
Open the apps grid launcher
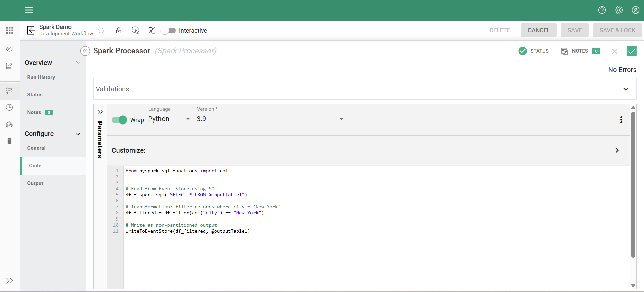point(10,30)
